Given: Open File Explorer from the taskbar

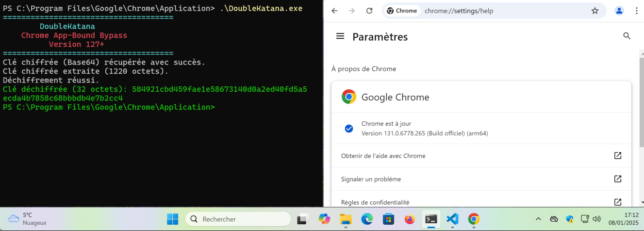Looking at the screenshot, I should point(346,219).
